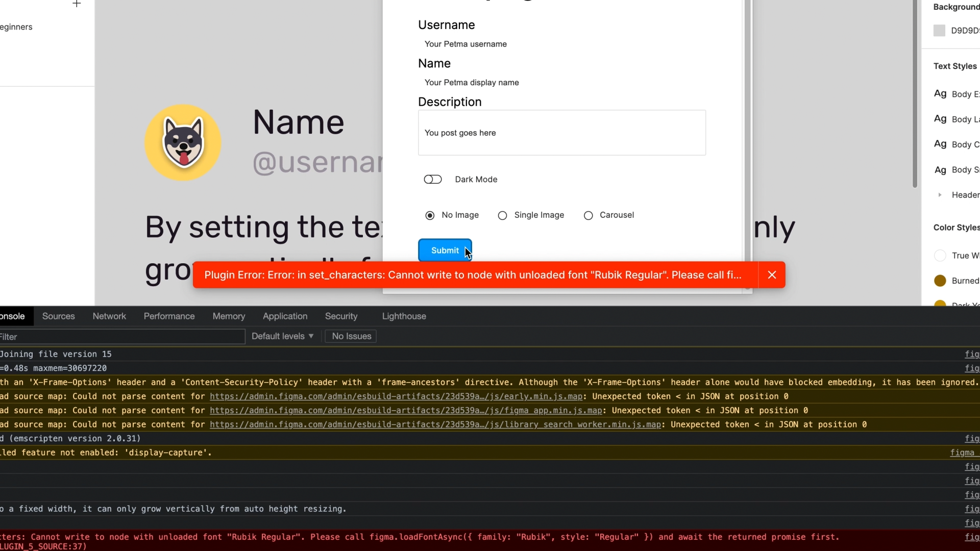Open the Security devtools tab
This screenshot has height=551, width=980.
(341, 316)
